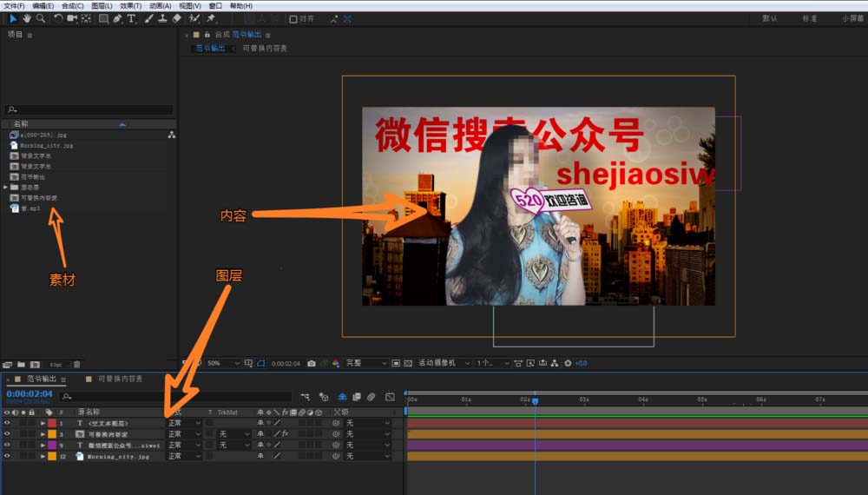Open the show channel RGB icon
Screen dimensions: 868x495
(336, 363)
